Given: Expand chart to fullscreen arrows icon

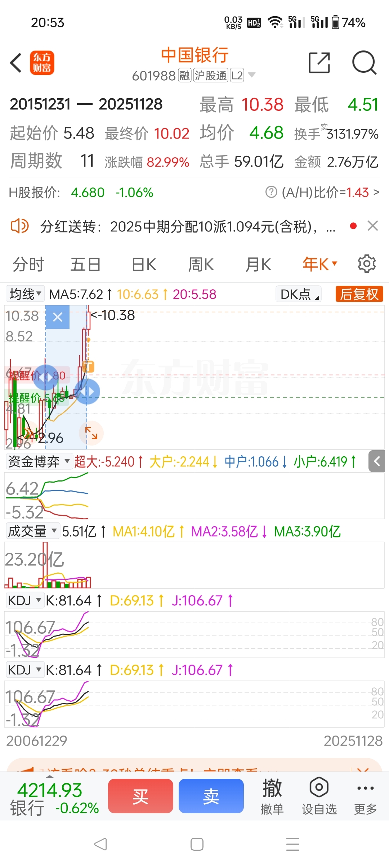Looking at the screenshot, I should tap(91, 433).
